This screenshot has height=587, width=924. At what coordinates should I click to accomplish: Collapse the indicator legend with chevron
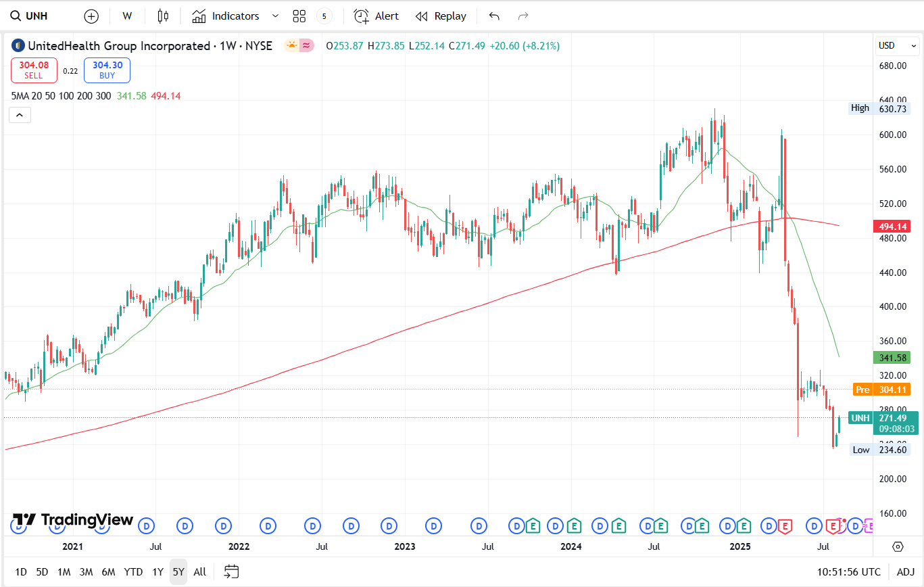coord(20,116)
